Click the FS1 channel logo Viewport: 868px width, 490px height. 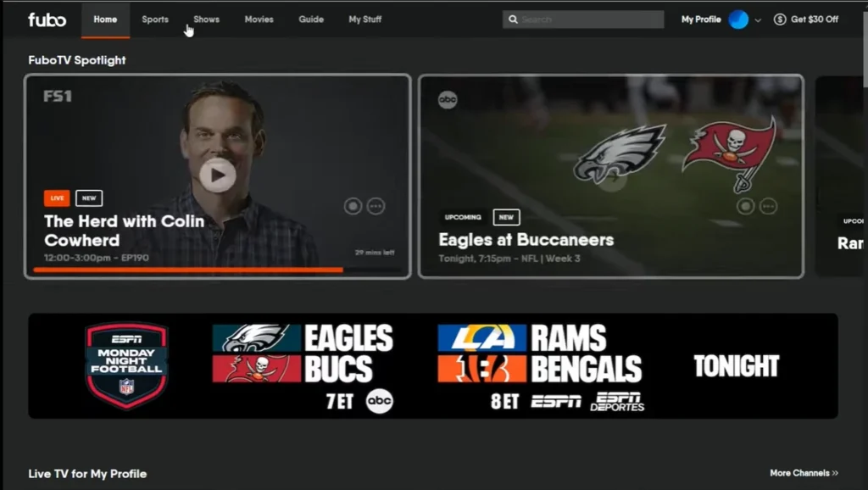[58, 97]
